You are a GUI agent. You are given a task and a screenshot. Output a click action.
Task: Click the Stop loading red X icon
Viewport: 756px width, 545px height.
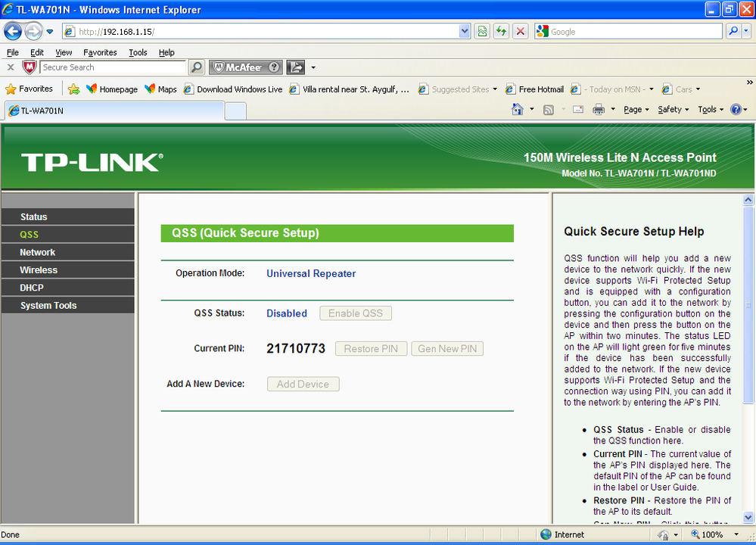point(520,32)
